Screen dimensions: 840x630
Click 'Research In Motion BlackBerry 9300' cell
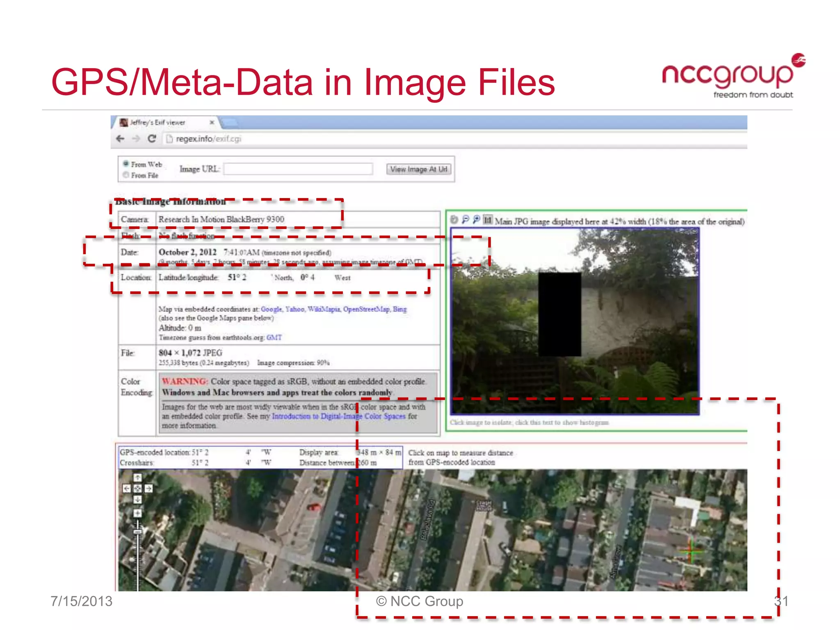click(299, 219)
